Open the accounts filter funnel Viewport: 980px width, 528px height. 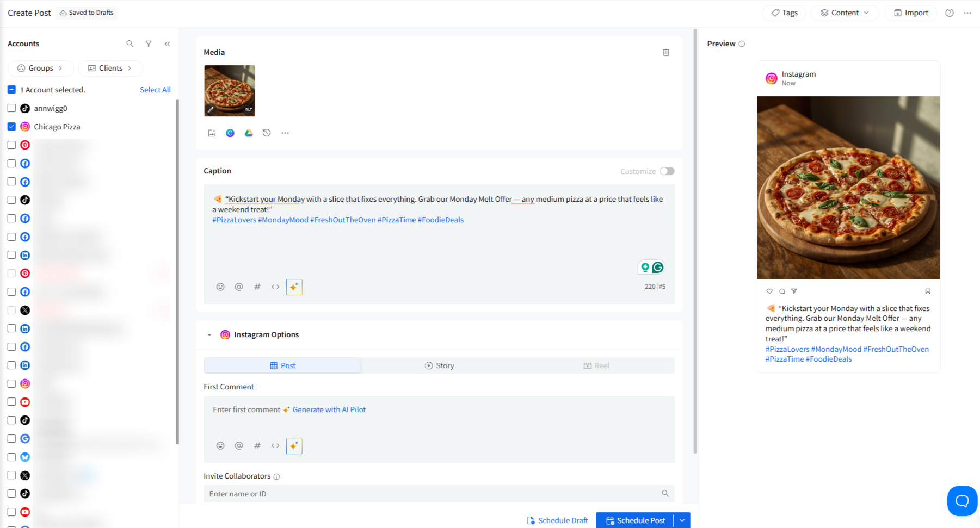click(149, 44)
